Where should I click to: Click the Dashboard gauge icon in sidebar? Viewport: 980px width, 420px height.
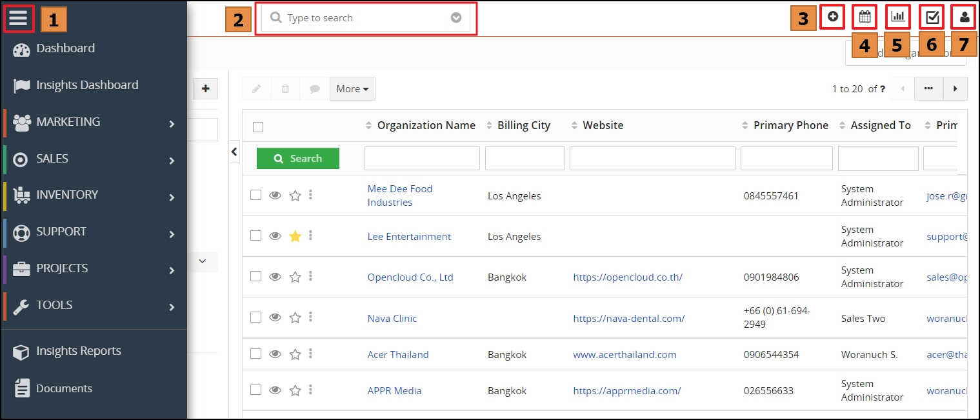click(21, 49)
